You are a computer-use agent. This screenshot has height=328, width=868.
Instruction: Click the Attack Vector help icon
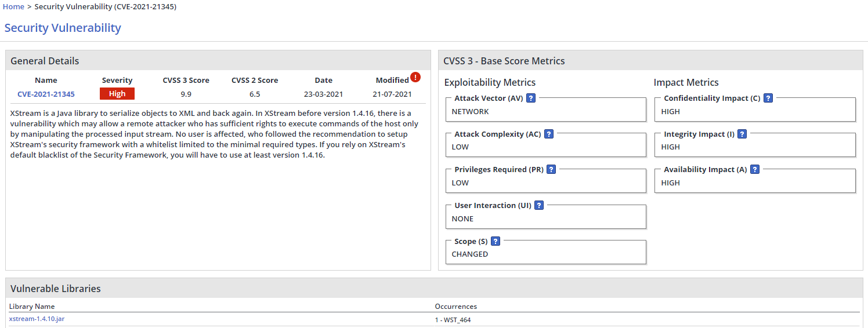click(x=530, y=99)
